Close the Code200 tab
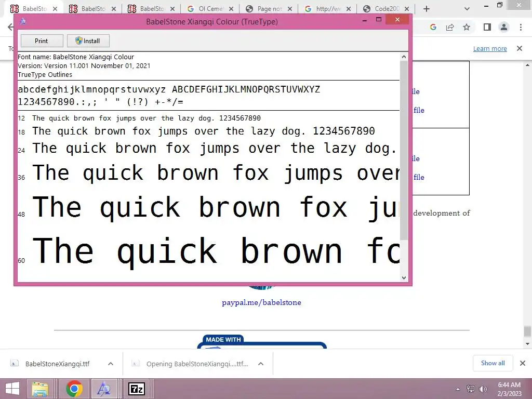 click(407, 9)
